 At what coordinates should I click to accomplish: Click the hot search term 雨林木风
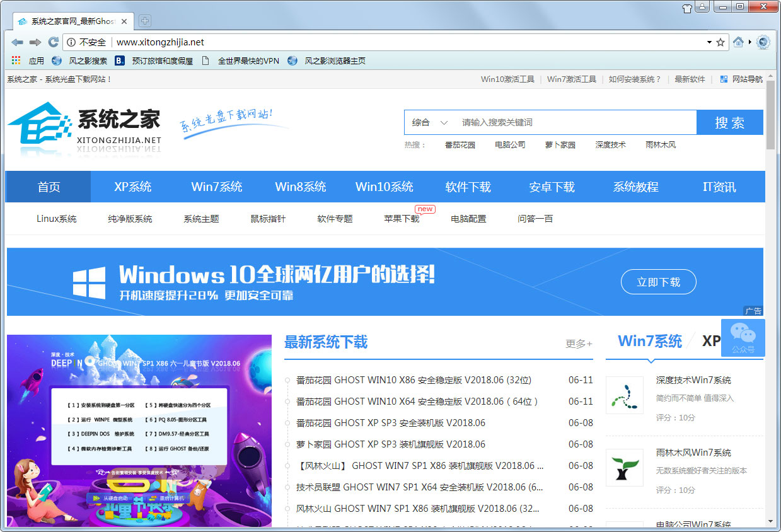(x=661, y=145)
